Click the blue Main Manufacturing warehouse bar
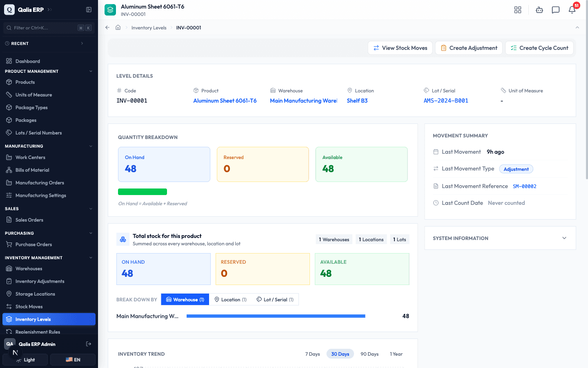Viewport: 588px width, 368px height. 276,316
